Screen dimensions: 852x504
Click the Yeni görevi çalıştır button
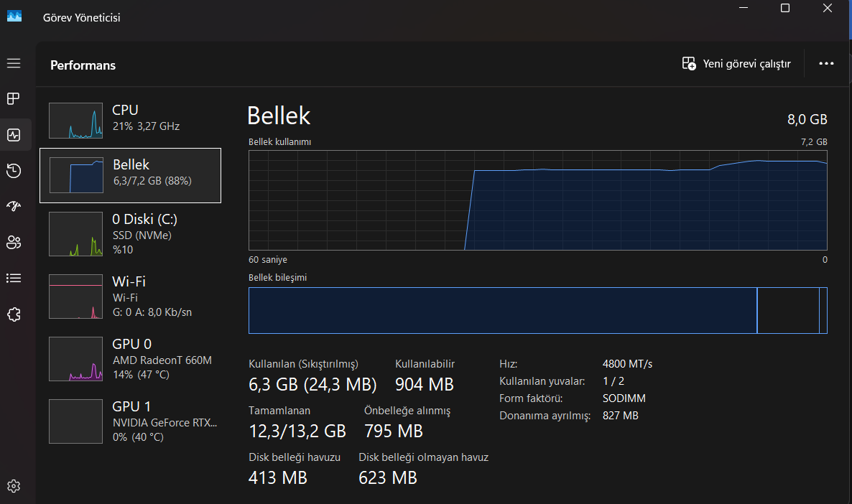pos(736,64)
